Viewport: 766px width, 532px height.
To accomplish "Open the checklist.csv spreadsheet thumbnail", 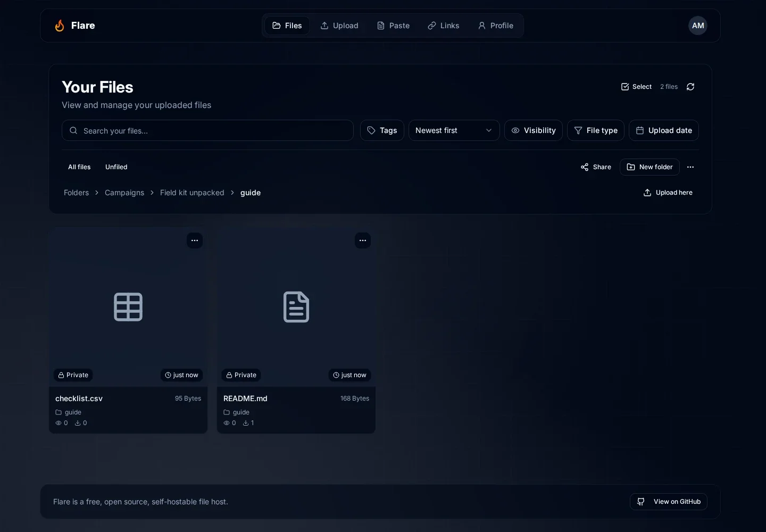I will 128,307.
